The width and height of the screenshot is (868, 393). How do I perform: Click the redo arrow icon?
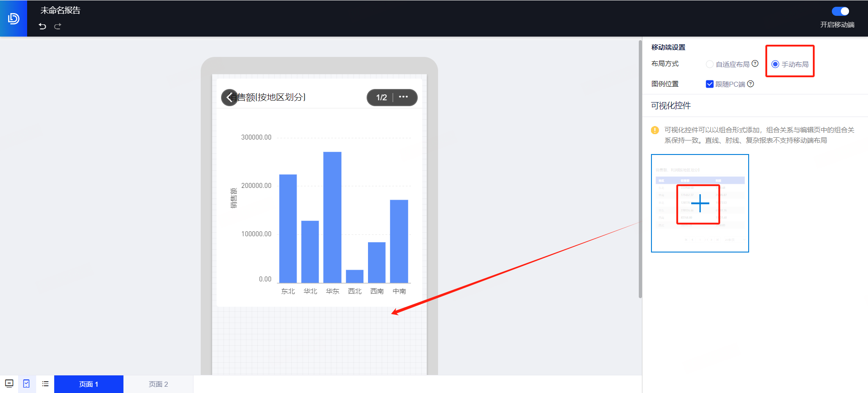[57, 26]
